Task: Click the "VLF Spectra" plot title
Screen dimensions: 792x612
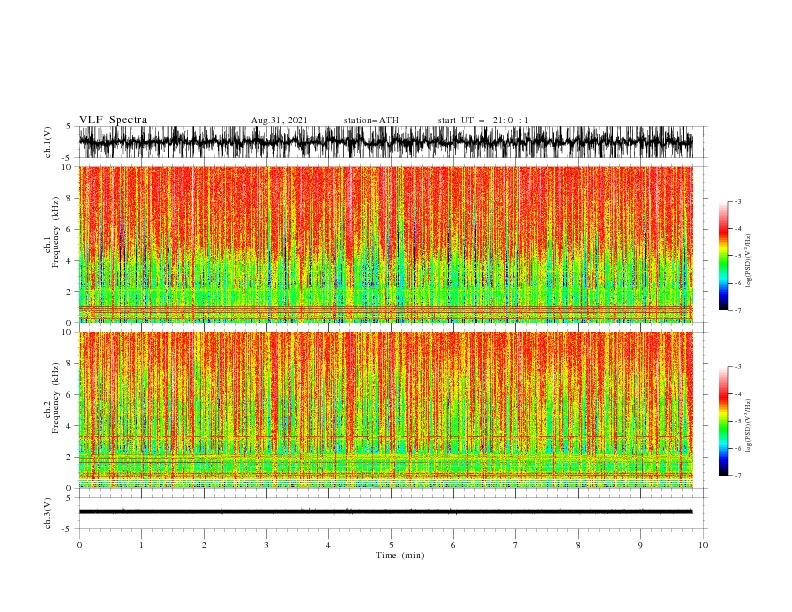Action: [x=113, y=120]
